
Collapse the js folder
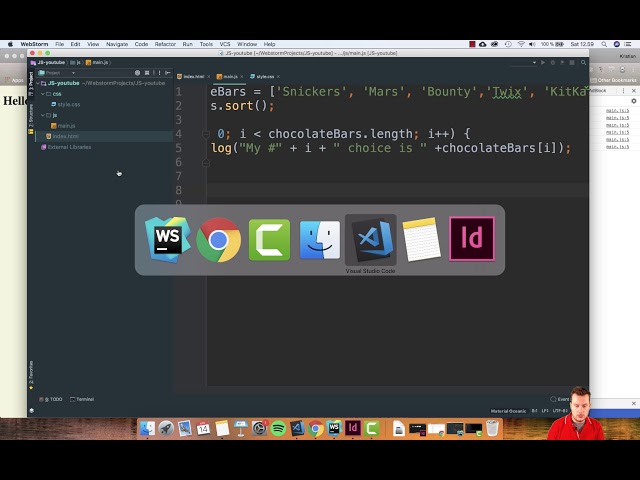point(43,115)
